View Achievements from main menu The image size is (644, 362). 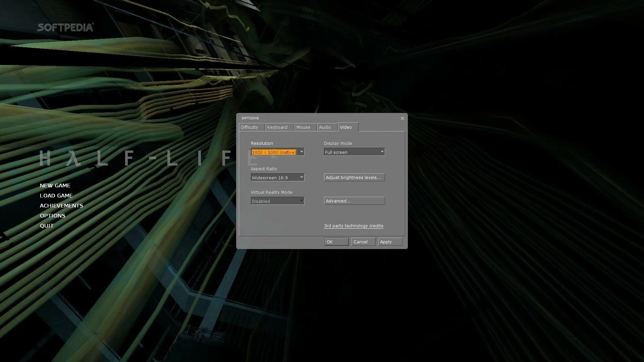click(61, 206)
